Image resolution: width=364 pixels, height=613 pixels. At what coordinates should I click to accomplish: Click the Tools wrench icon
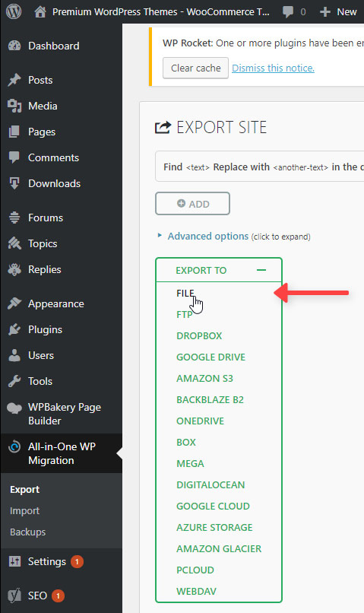14,381
